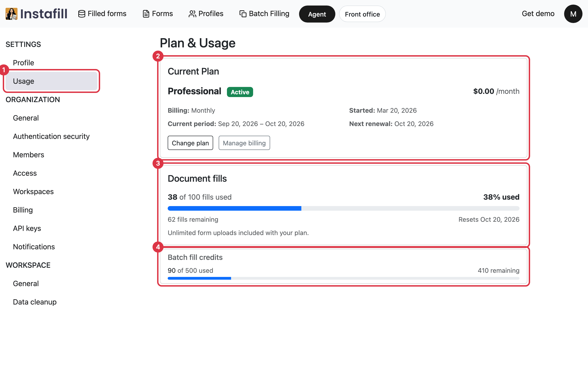The width and height of the screenshot is (588, 368).
Task: Open API keys settings
Action: point(51,228)
